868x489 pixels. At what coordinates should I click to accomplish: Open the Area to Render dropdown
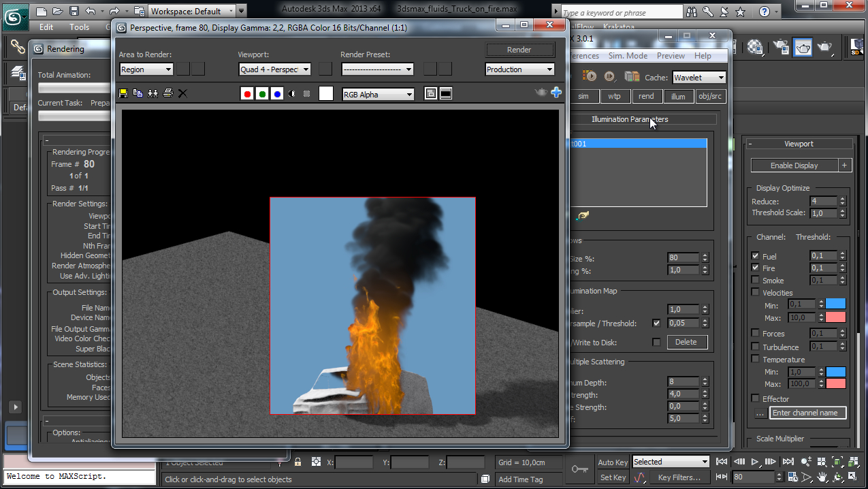pyautogui.click(x=146, y=69)
